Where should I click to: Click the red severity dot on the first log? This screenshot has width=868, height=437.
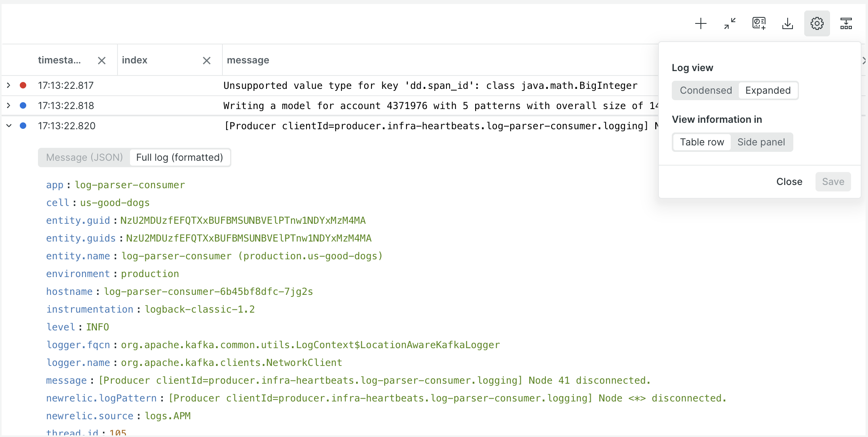pos(23,85)
